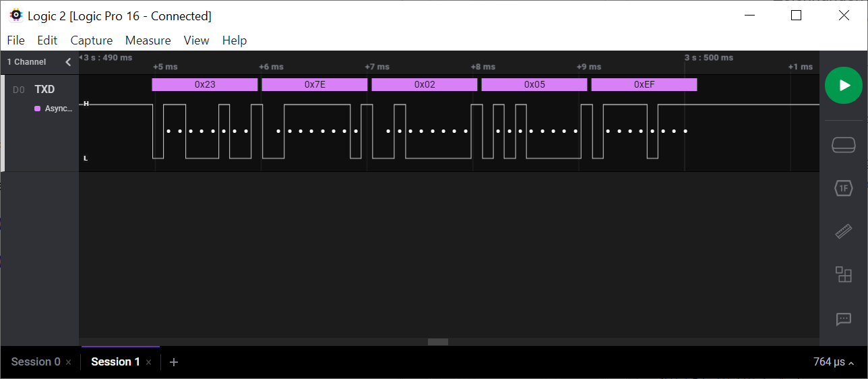Switch to the Session 0 tab

point(36,362)
